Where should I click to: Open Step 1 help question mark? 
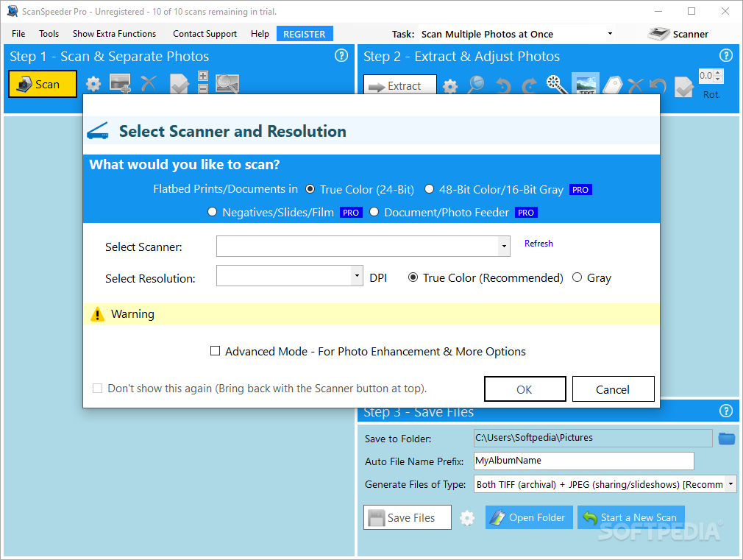coord(341,55)
